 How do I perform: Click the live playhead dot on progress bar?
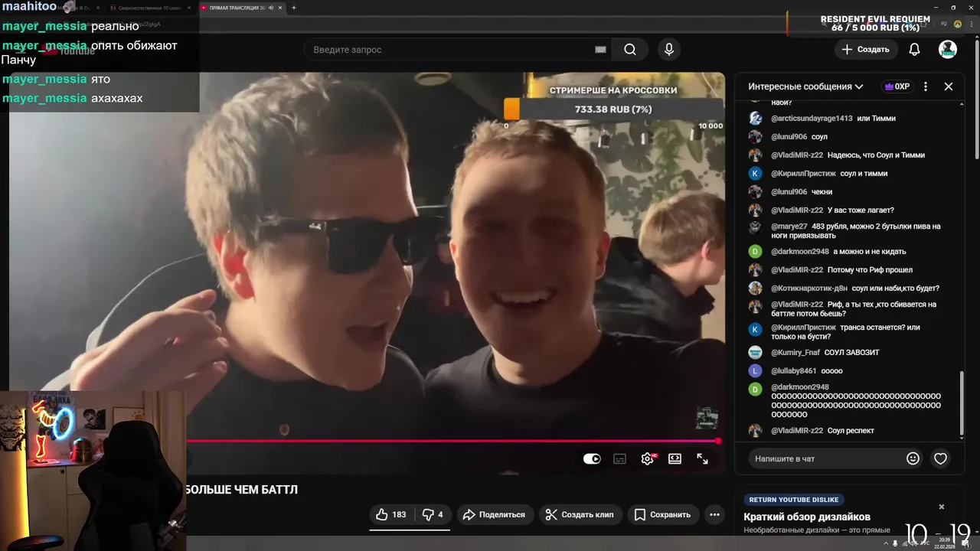718,441
